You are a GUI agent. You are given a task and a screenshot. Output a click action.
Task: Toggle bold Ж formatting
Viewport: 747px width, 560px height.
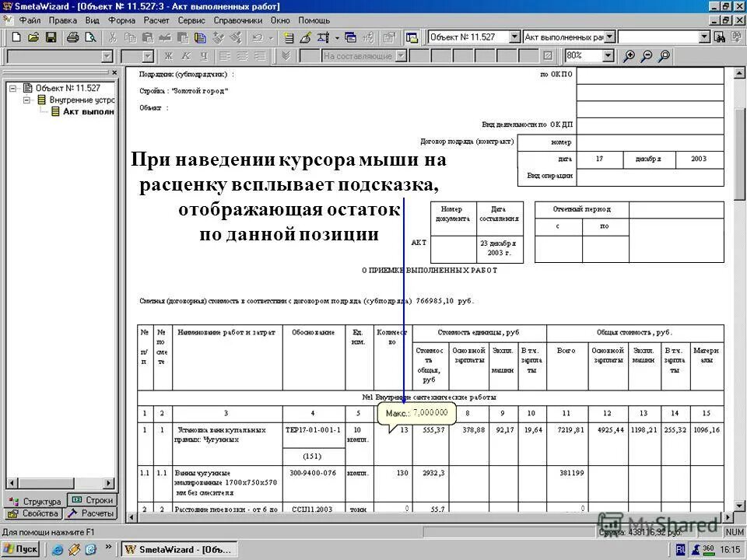[168, 56]
